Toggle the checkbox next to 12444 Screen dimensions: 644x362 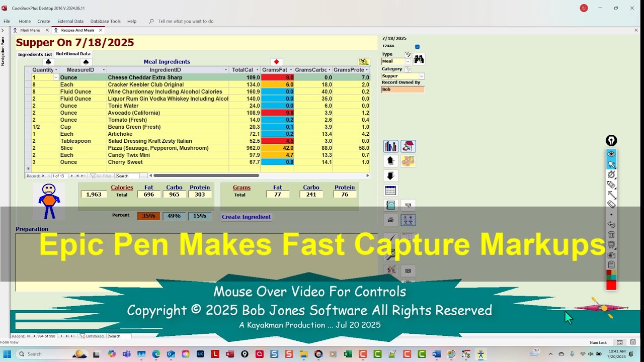[x=417, y=47]
